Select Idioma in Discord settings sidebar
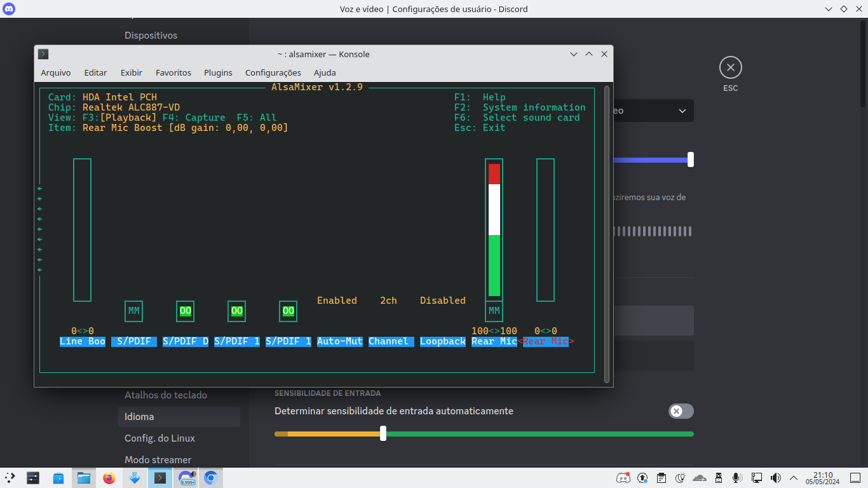Image resolution: width=868 pixels, height=488 pixels. coord(179,417)
